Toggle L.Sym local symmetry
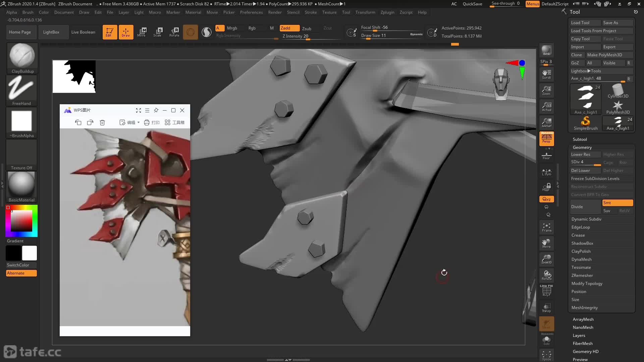644x362 pixels. (546, 172)
